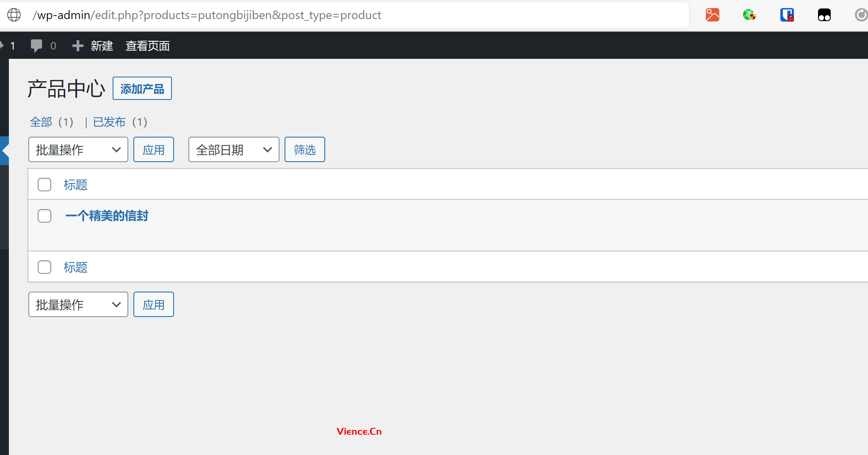Switch to the 已发布 filter view
This screenshot has width=868, height=455.
pyautogui.click(x=109, y=122)
